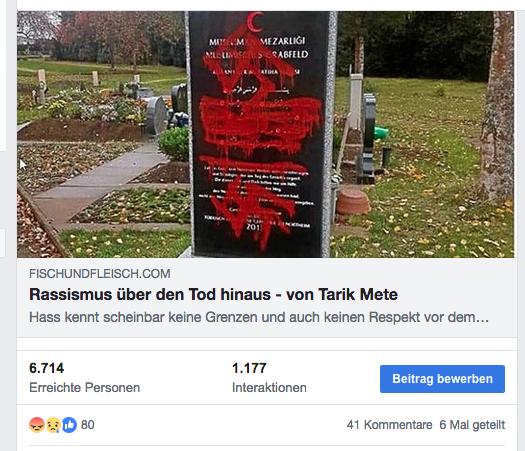View the 1.177 Interaktionen stat
Viewport: 525px width, 451px height.
[269, 377]
